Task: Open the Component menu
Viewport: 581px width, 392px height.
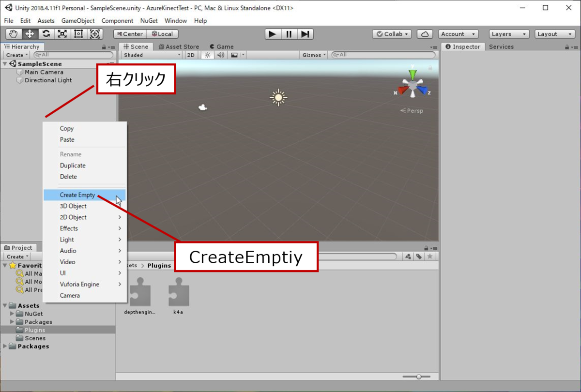Action: 117,21
